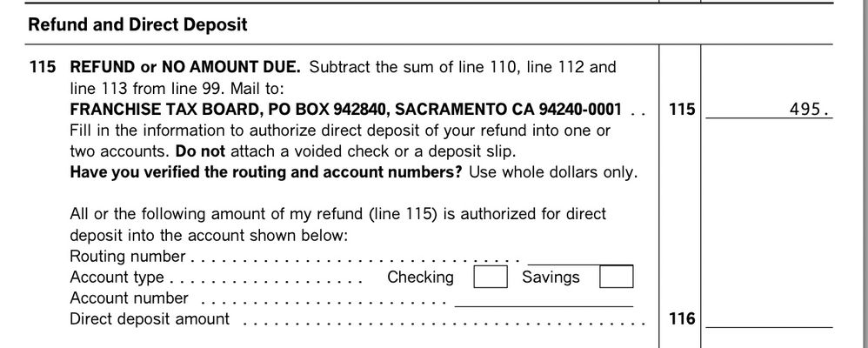Screen dimensions: 868x348
Task: Select the line 115 amount field showing 495
Action: pos(769,109)
